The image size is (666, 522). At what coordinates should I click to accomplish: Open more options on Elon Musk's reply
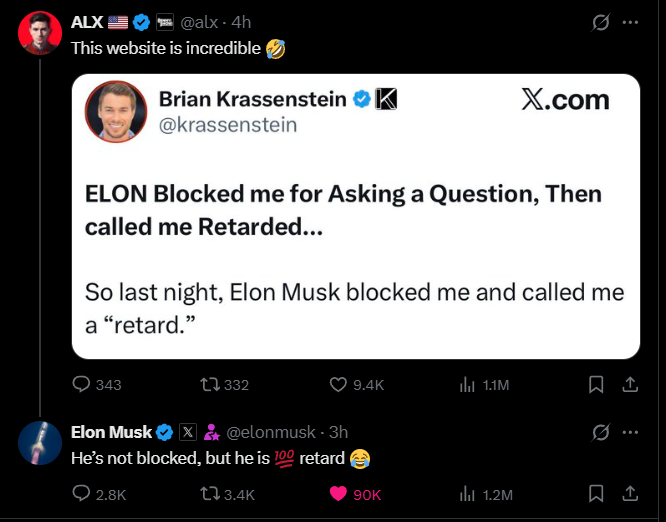pyautogui.click(x=630, y=432)
